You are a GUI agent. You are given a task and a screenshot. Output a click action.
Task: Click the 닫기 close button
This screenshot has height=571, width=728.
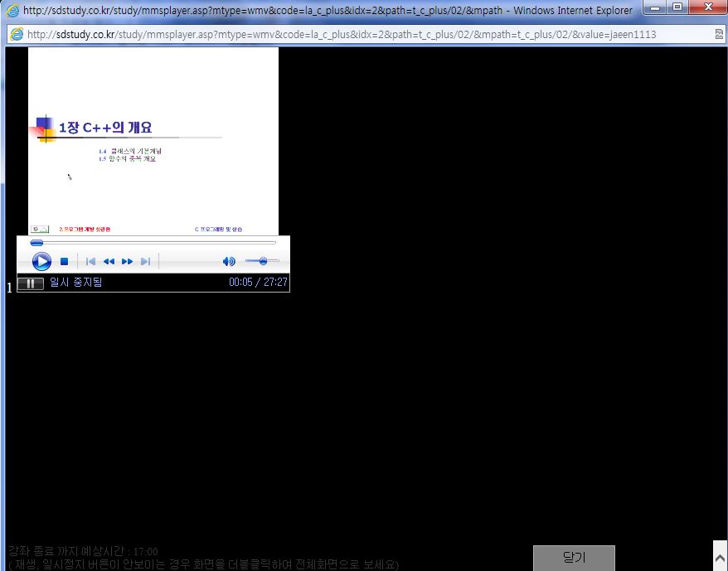574,558
